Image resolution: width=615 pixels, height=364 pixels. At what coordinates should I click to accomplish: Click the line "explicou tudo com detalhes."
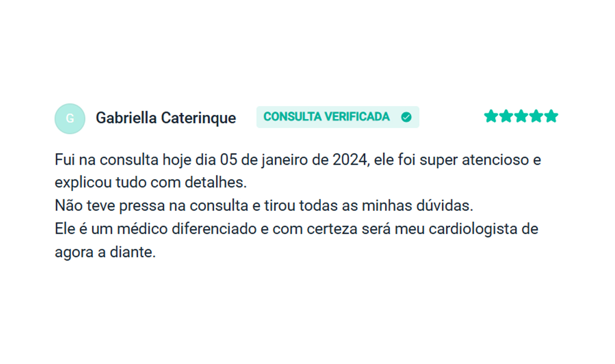[150, 182]
